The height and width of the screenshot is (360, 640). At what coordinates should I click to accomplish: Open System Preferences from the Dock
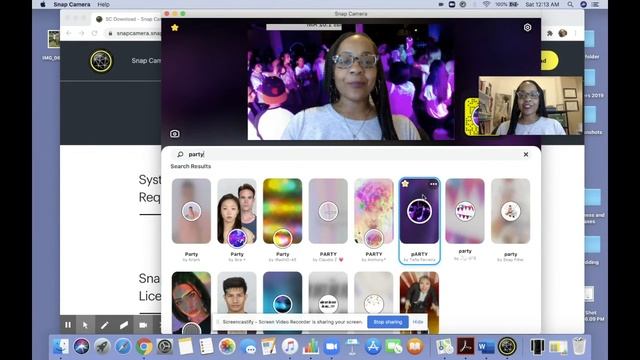pos(164,347)
